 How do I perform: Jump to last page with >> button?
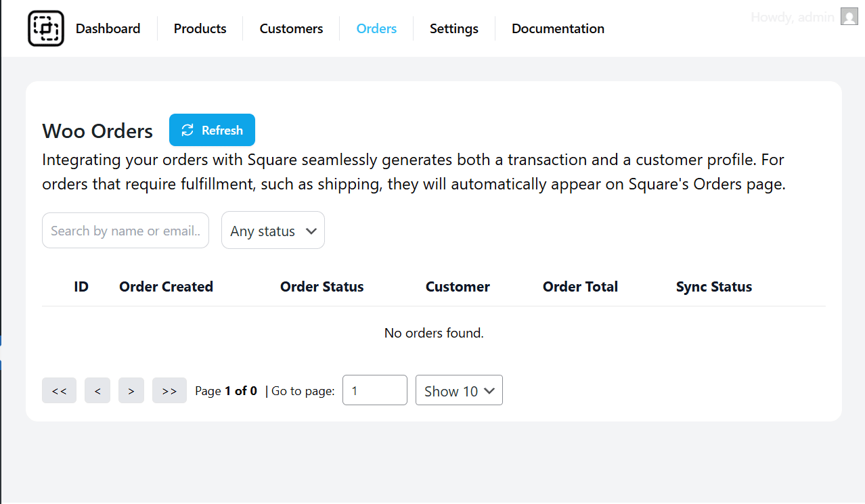[x=169, y=390]
